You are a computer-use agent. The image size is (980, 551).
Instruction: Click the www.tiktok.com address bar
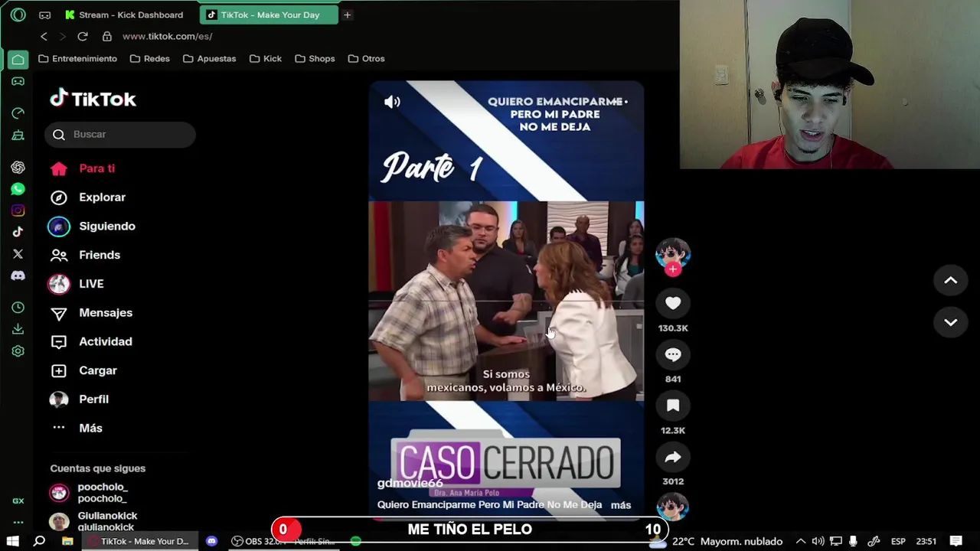[x=167, y=36]
